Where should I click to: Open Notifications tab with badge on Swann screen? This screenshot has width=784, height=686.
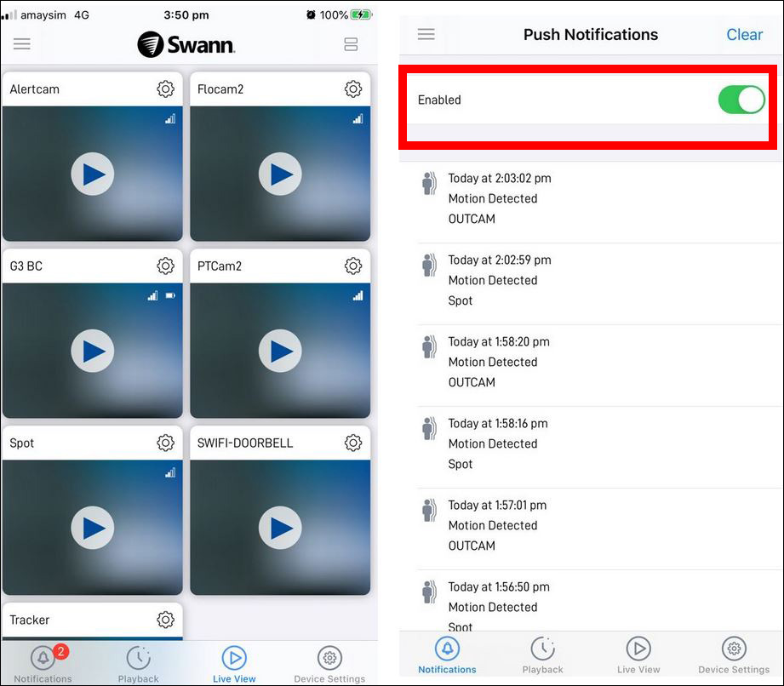[x=43, y=664]
